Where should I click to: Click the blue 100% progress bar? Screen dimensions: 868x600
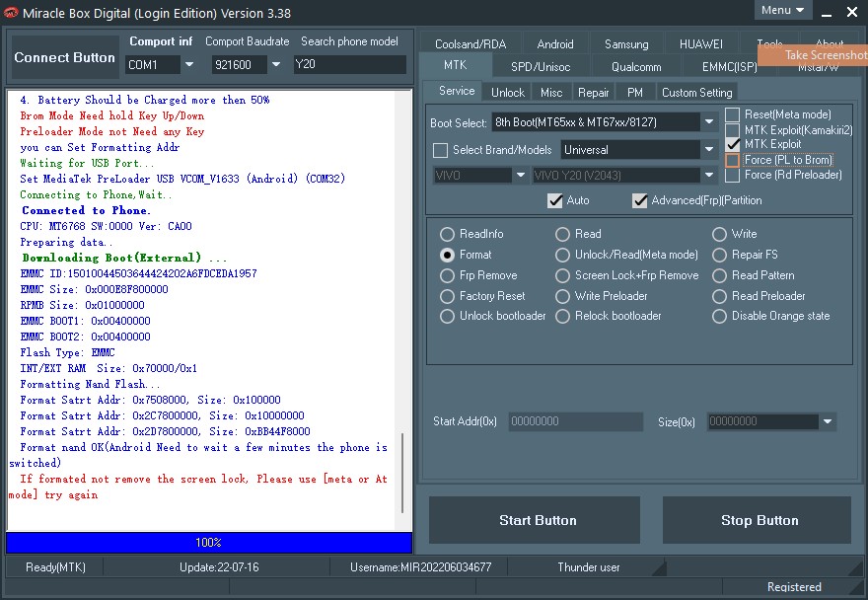click(209, 543)
